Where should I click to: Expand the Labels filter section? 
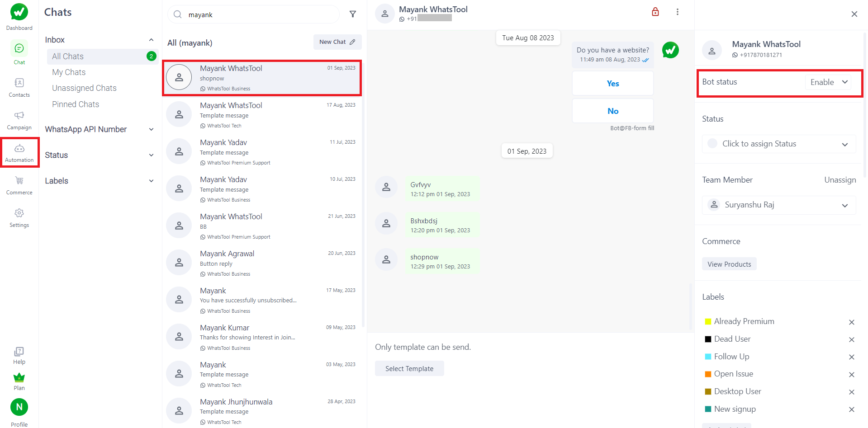coord(151,181)
